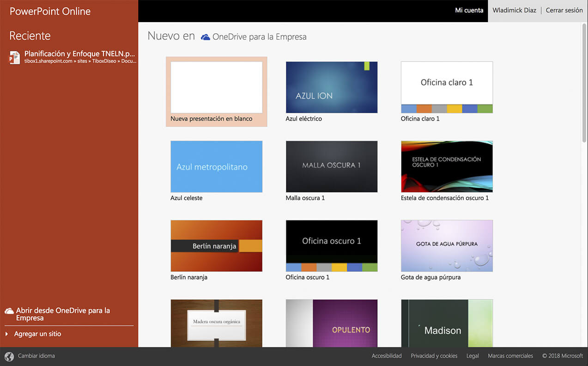
Task: Click the vertical scrollbar thumb
Action: tap(585, 83)
